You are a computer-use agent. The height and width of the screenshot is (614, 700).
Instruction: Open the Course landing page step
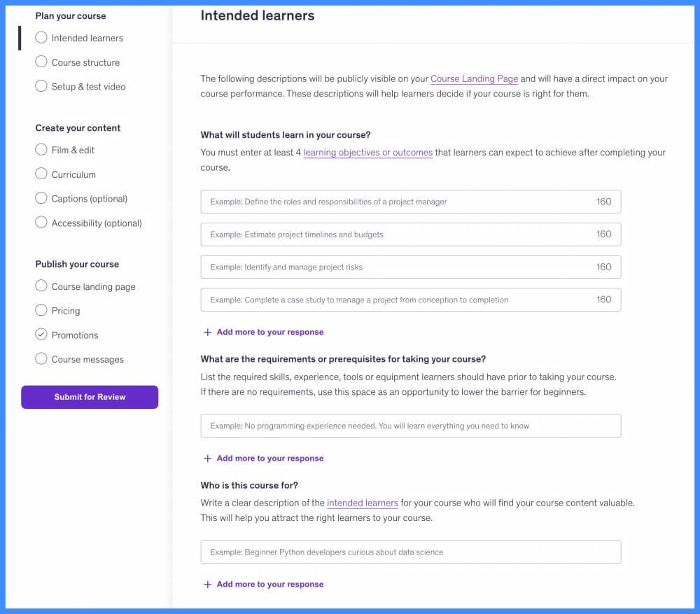(93, 286)
